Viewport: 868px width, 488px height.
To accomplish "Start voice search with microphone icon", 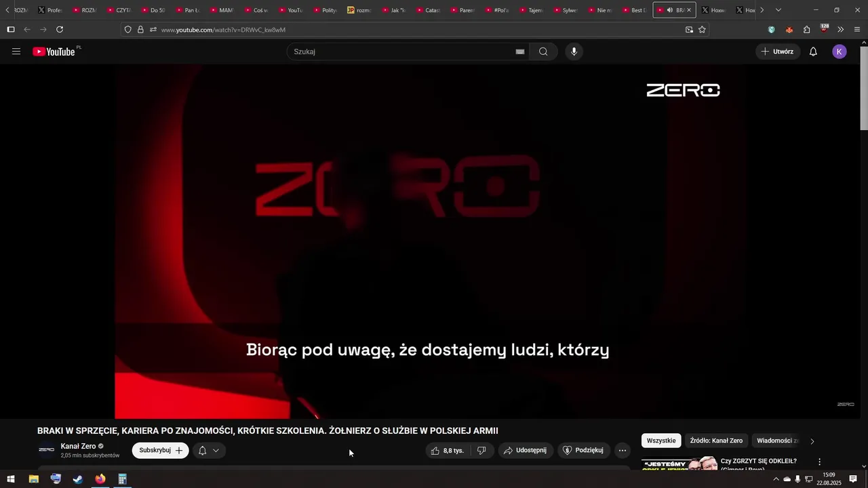I will click(x=574, y=52).
